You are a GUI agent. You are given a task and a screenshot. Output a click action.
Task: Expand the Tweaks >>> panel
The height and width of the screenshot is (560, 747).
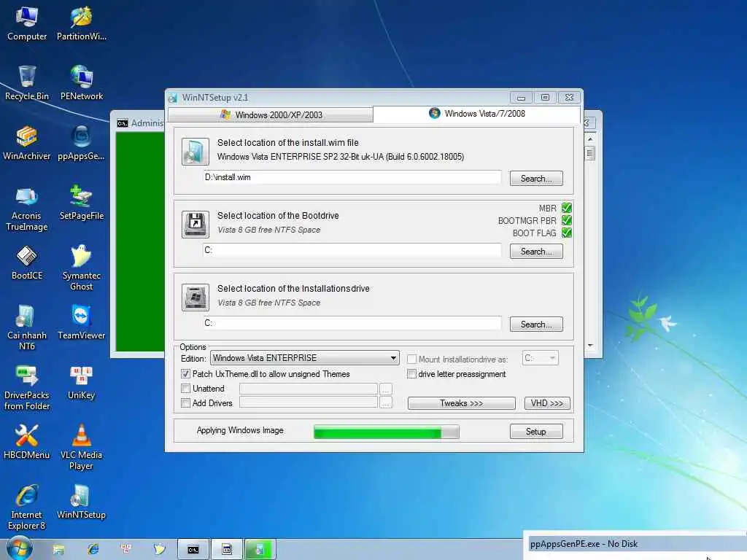[461, 403]
